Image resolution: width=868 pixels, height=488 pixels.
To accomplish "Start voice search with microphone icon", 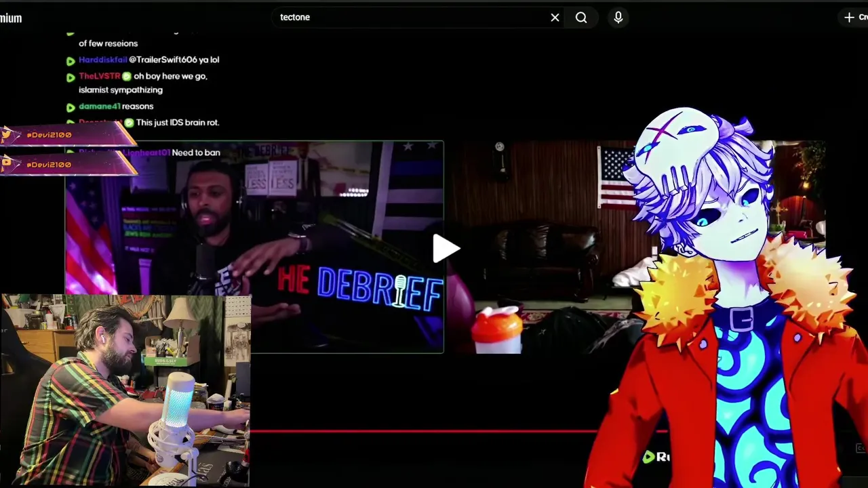I will (x=618, y=18).
